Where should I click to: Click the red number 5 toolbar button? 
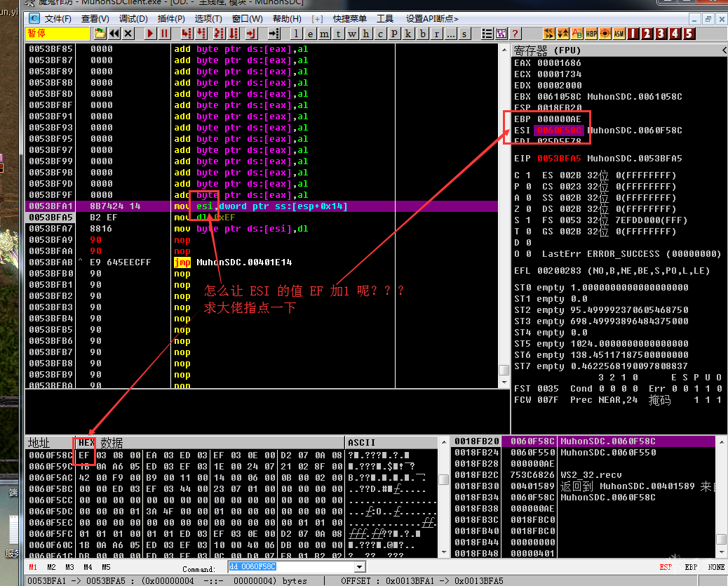pyautogui.click(x=689, y=34)
